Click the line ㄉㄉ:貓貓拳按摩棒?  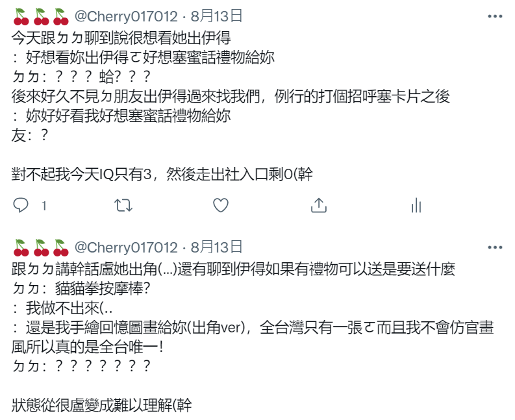point(81,289)
